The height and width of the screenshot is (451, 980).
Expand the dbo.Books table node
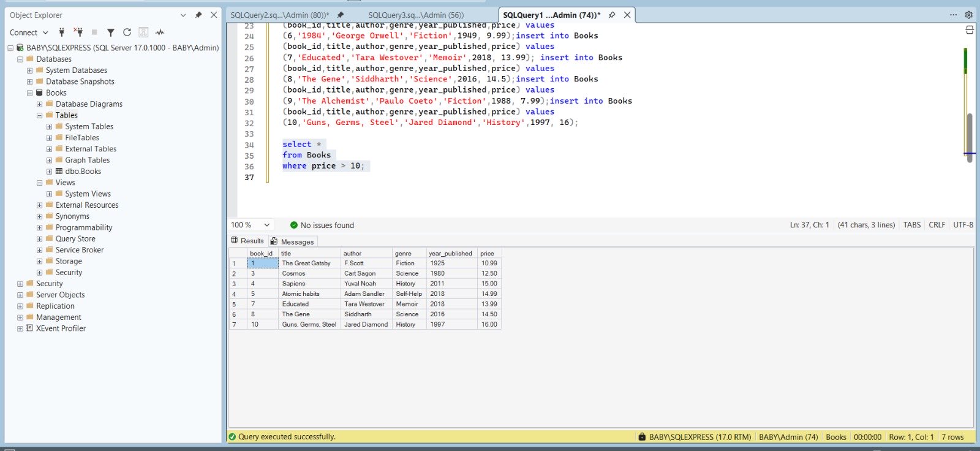[x=49, y=172]
